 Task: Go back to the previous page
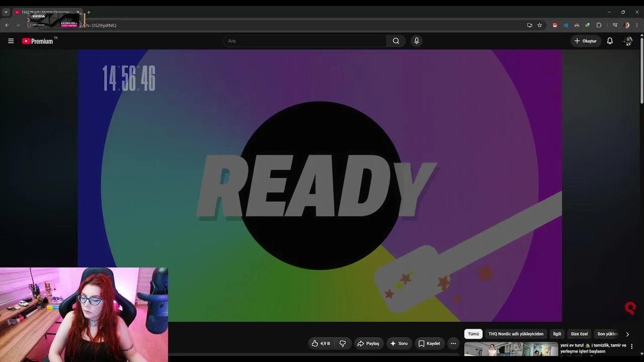coord(7,25)
